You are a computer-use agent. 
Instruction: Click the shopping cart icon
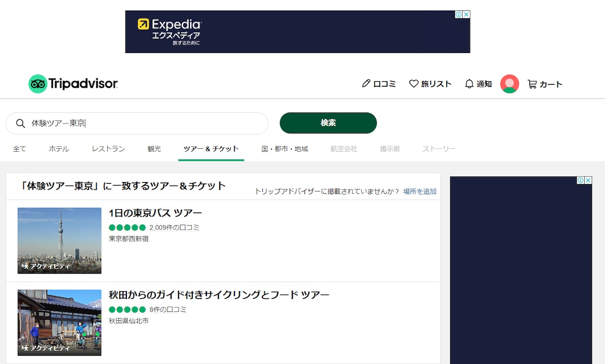[x=532, y=84]
